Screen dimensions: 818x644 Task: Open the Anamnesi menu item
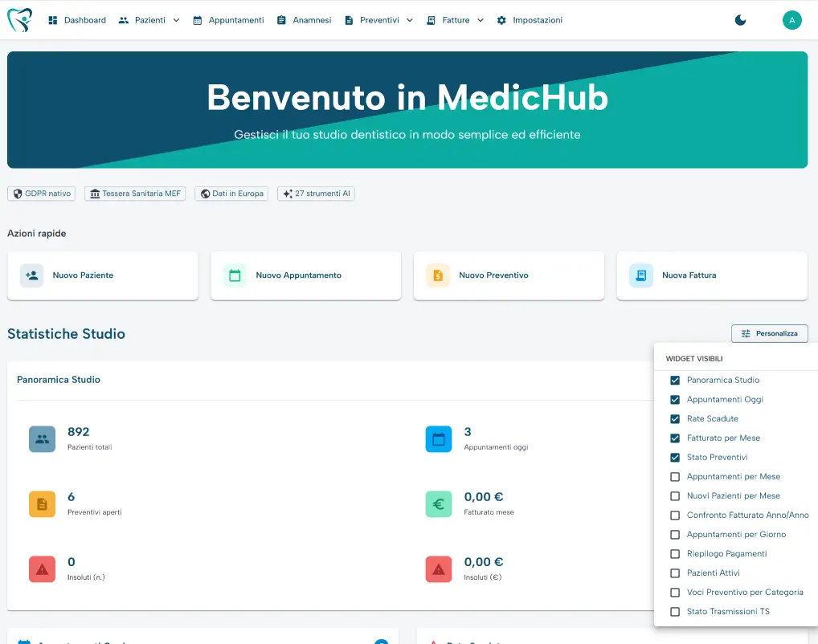[x=305, y=20]
